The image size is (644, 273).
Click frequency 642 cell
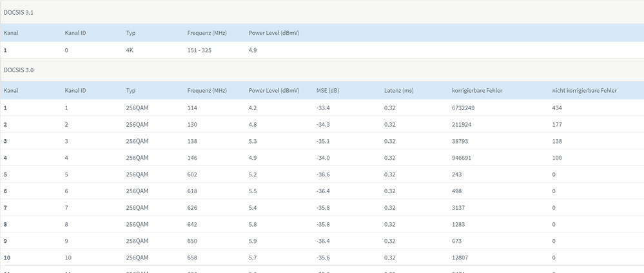[192, 224]
